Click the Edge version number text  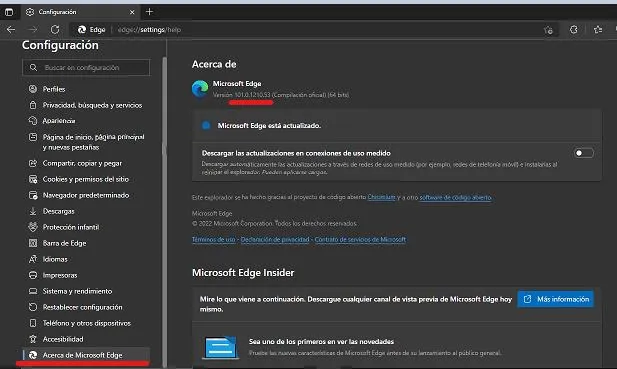[252, 95]
